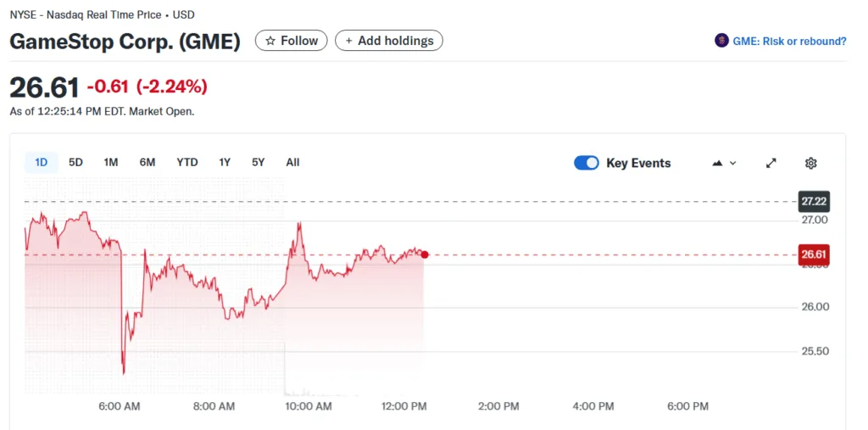Open "GME: Risk or rebound?" link
The height and width of the screenshot is (430, 868).
[789, 41]
